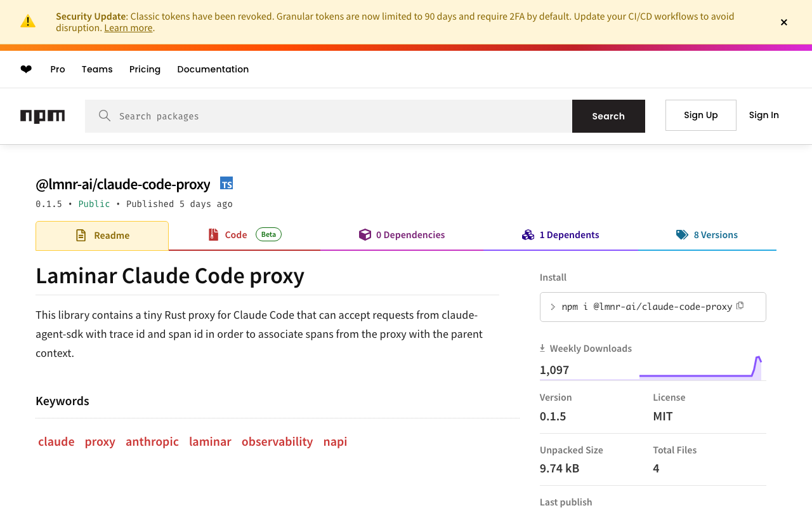Click the warning triangle icon

click(x=28, y=22)
